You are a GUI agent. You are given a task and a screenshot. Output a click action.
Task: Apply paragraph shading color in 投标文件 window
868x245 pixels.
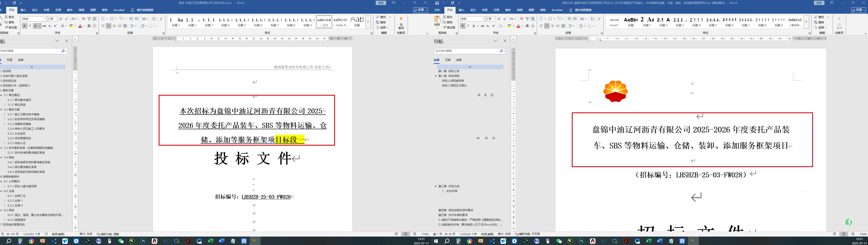(142, 26)
